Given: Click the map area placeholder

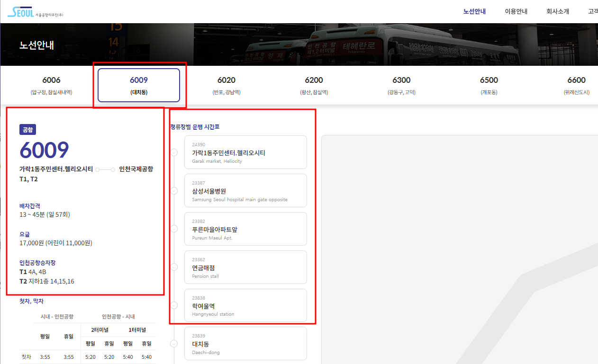Looking at the screenshot, I should tap(460, 249).
